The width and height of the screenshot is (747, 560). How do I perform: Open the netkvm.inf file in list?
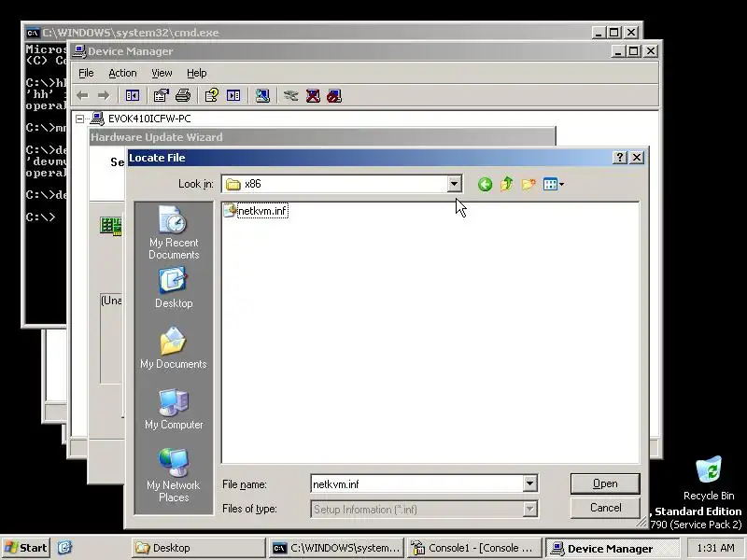[x=256, y=211]
